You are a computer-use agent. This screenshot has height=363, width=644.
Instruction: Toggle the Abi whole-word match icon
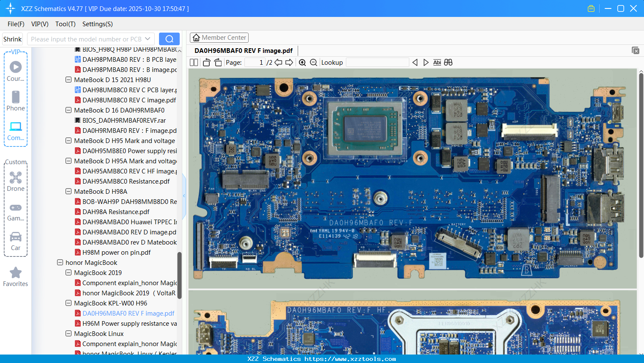pos(437,63)
